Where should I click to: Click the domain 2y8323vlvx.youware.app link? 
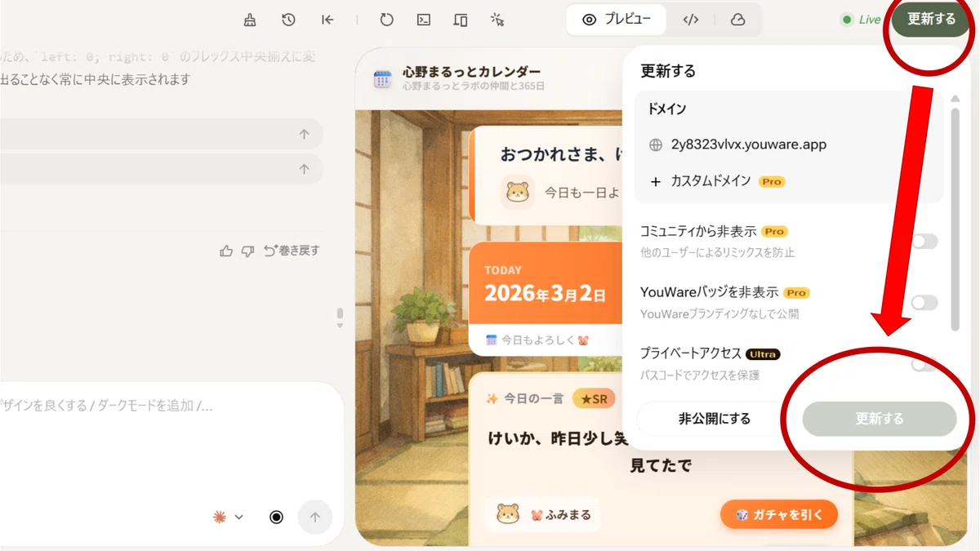[749, 144]
